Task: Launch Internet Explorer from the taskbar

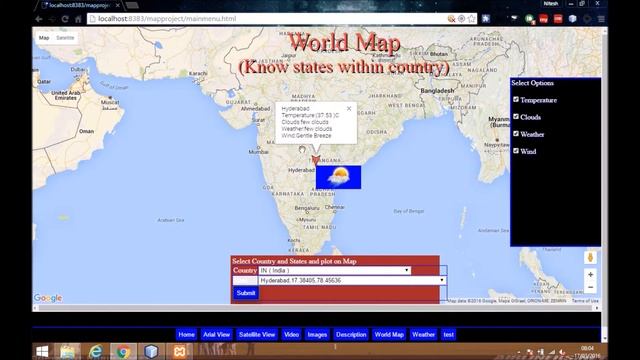Action: (x=96, y=351)
